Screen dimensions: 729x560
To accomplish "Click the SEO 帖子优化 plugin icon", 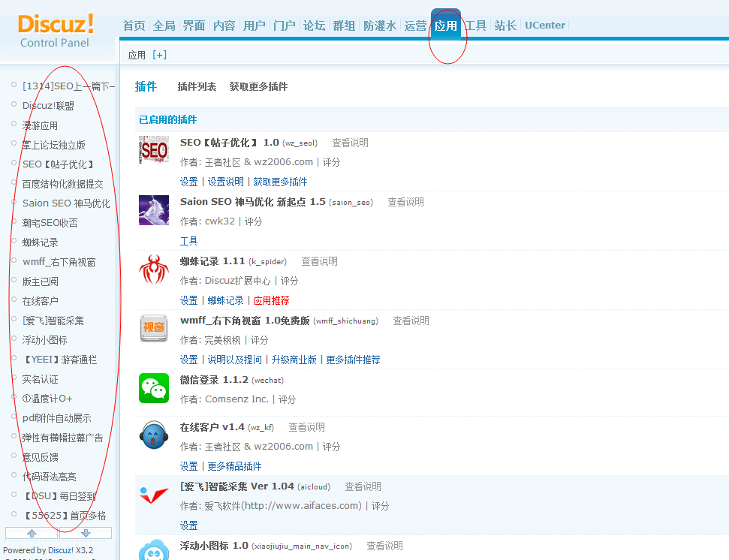I will 153,150.
